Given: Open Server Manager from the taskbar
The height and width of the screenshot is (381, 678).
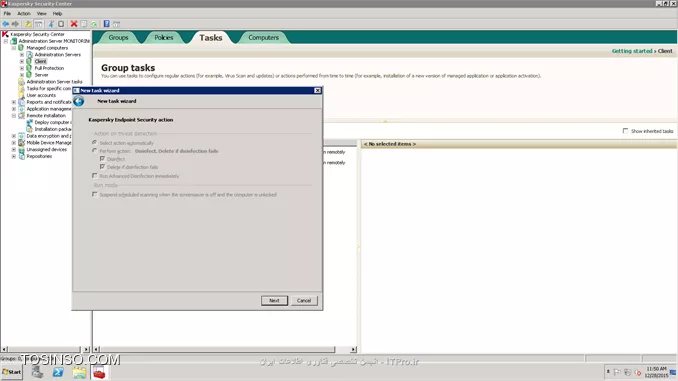Looking at the screenshot, I should point(37,372).
